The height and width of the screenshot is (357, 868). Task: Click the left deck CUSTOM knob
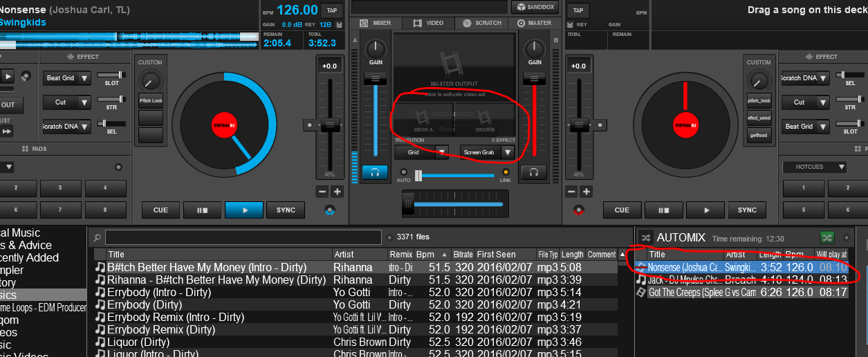[x=150, y=80]
